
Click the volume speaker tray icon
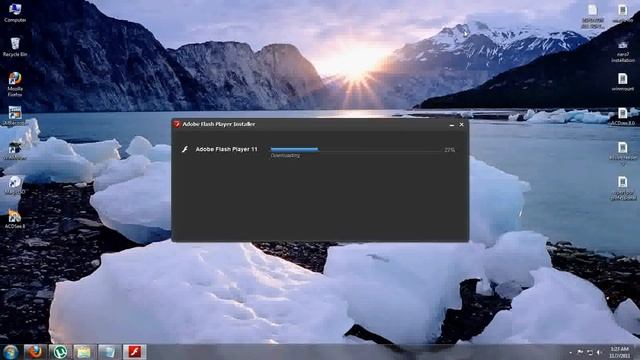click(600, 352)
